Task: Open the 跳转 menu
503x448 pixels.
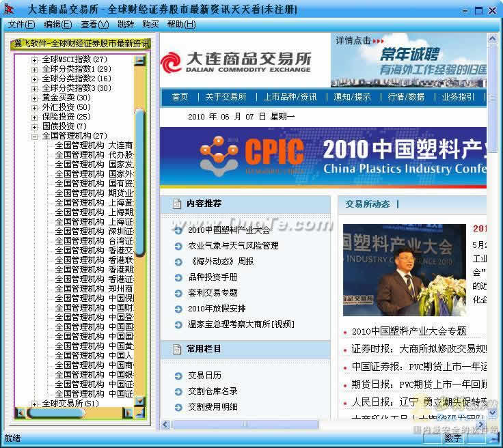Action: click(x=126, y=25)
